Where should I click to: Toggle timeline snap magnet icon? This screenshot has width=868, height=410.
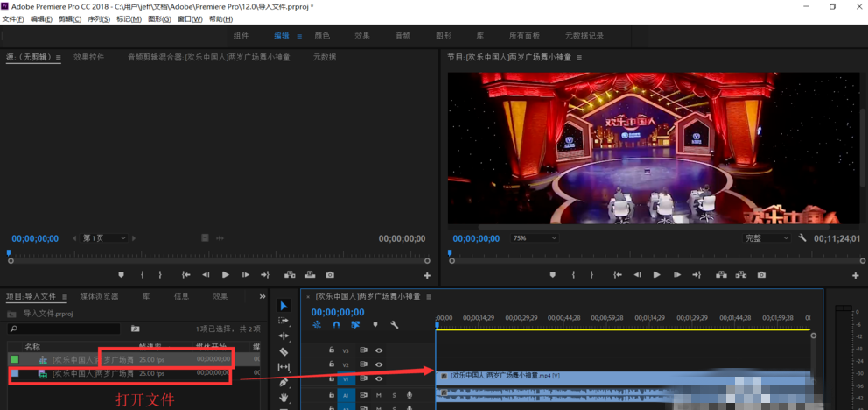coord(336,325)
